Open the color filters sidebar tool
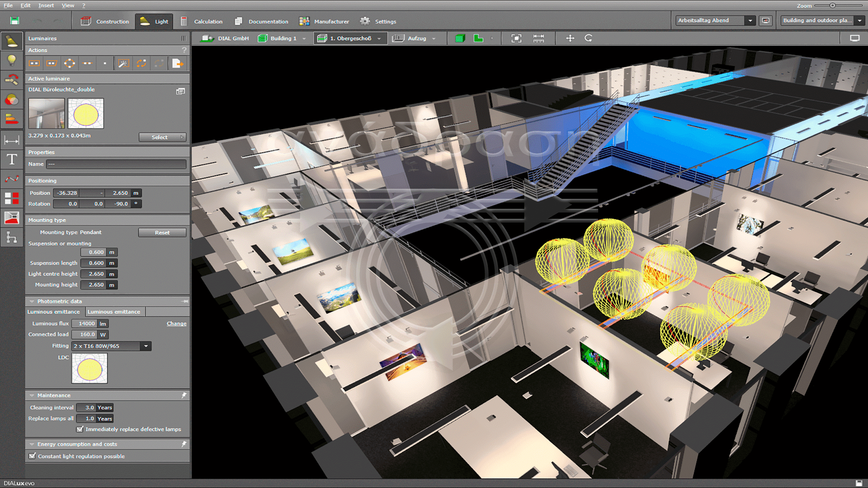This screenshot has width=868, height=488. click(12, 99)
